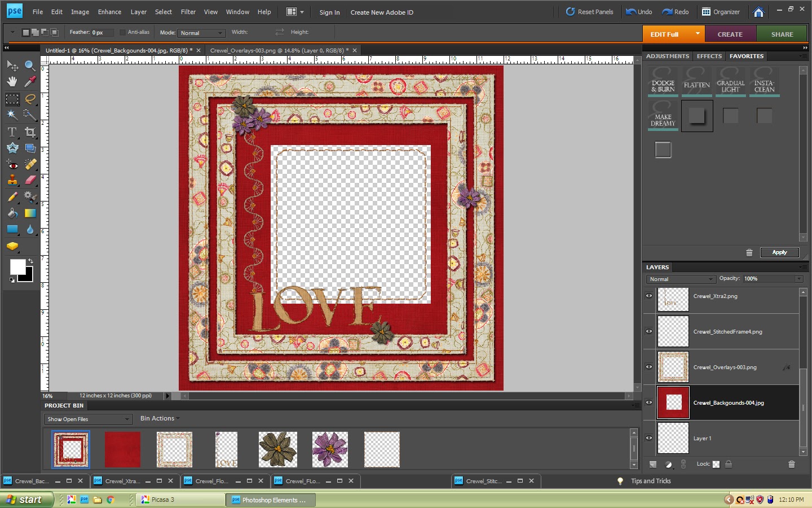
Task: Open the blending mode dropdown in Layers panel
Action: point(679,279)
